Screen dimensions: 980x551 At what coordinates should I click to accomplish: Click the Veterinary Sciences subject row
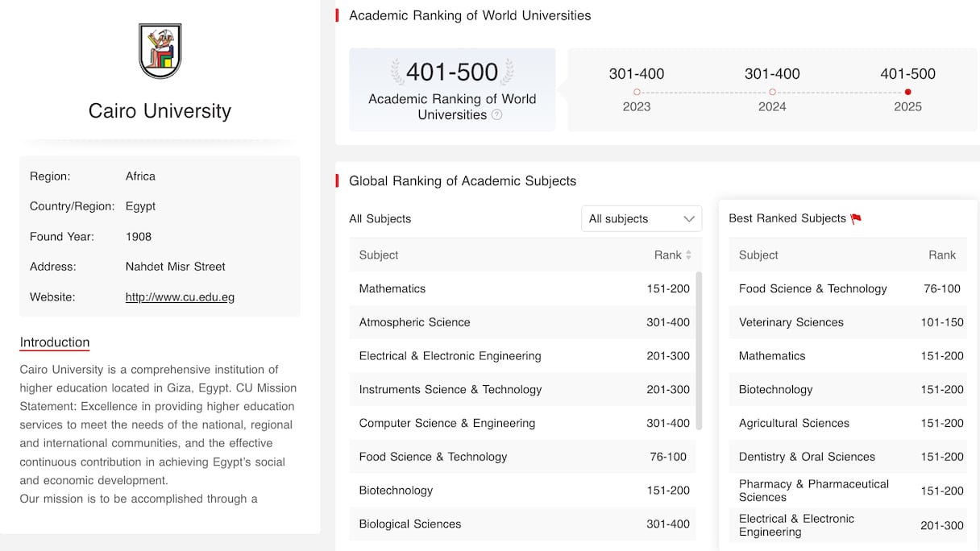[846, 322]
